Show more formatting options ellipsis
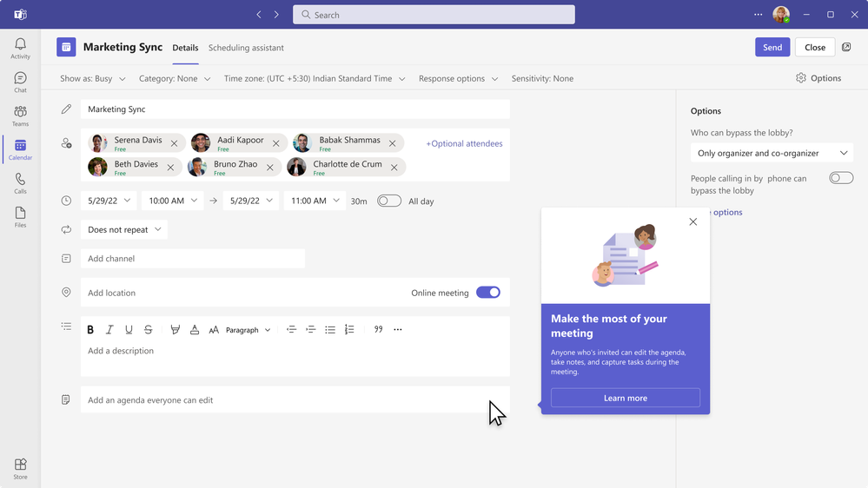This screenshot has height=488, width=868. click(397, 329)
